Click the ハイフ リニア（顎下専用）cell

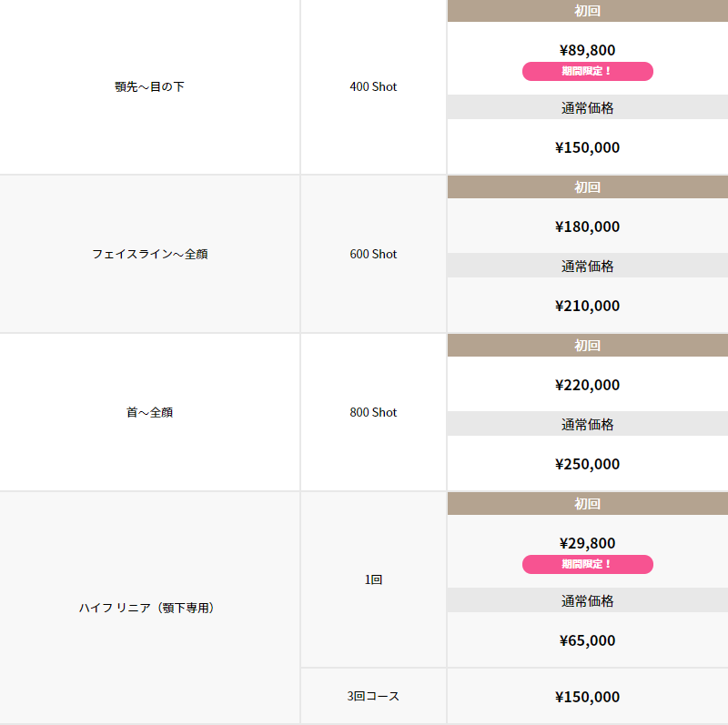pyautogui.click(x=149, y=608)
